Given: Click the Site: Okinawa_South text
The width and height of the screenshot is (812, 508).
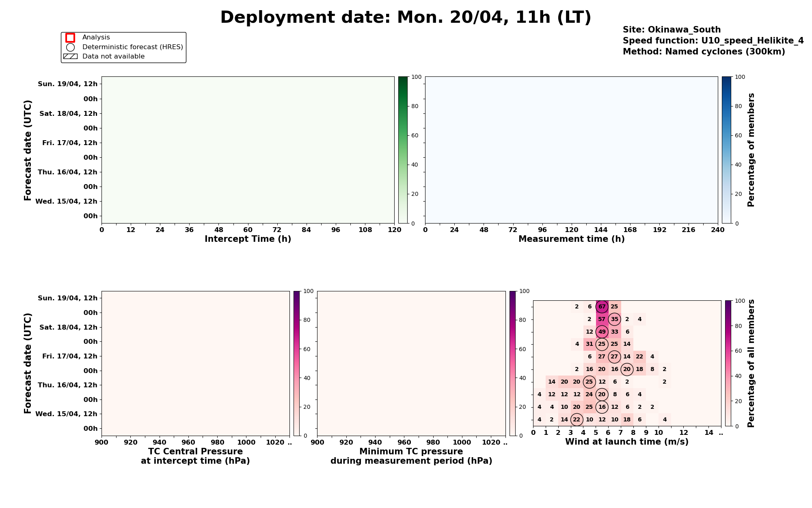Looking at the screenshot, I should pos(672,30).
